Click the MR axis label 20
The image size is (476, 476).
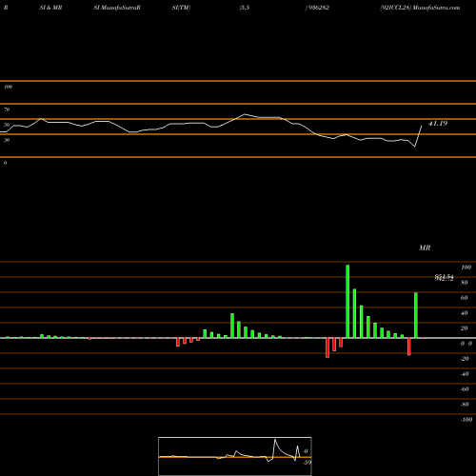coord(465,328)
